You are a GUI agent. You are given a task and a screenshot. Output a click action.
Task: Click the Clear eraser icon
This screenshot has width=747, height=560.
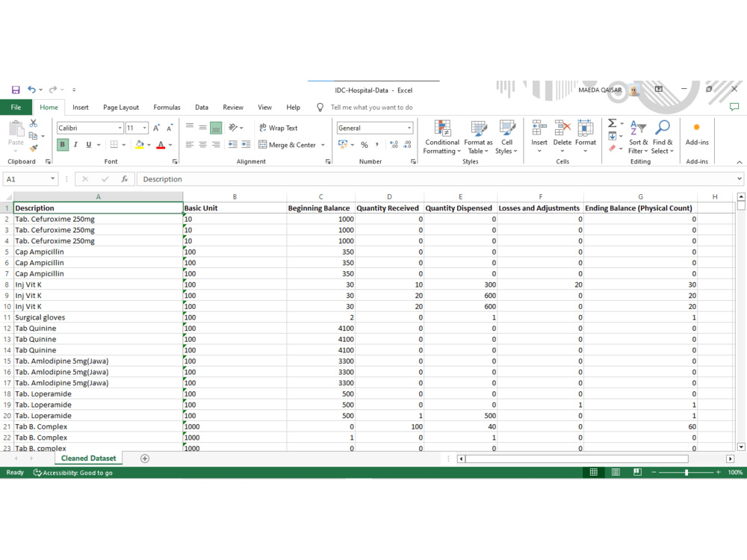[x=613, y=148]
